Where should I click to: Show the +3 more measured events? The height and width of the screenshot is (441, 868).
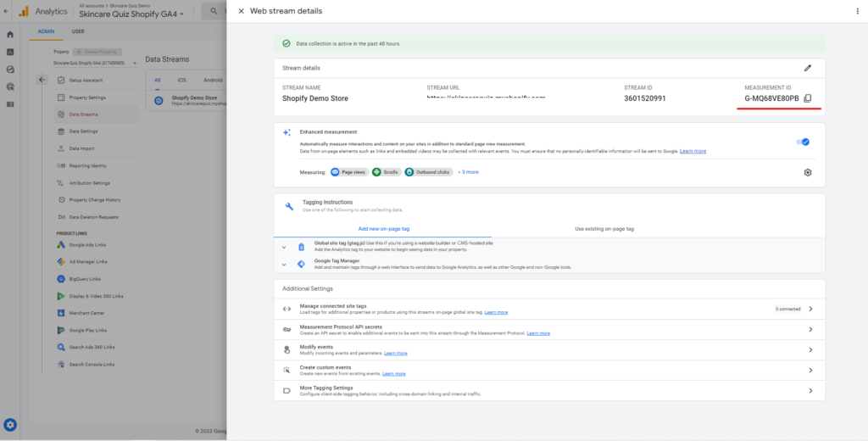coord(468,172)
